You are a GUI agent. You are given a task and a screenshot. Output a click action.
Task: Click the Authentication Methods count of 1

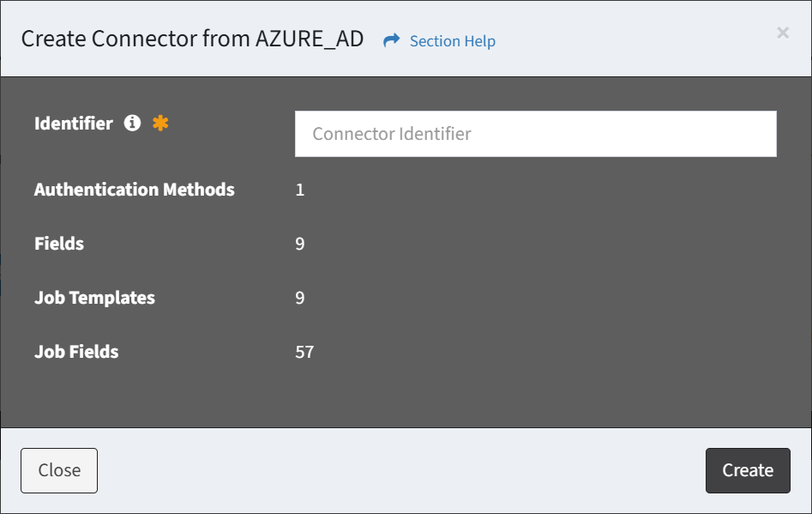pyautogui.click(x=300, y=190)
